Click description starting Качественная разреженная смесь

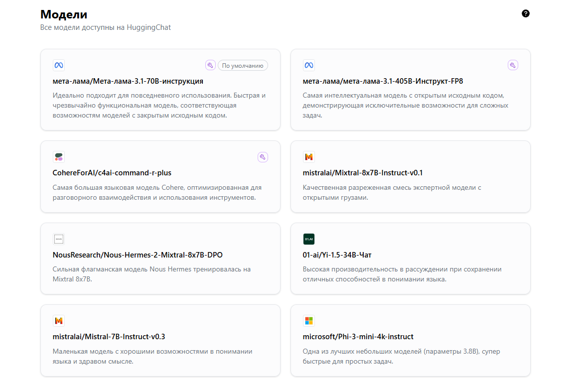[392, 192]
